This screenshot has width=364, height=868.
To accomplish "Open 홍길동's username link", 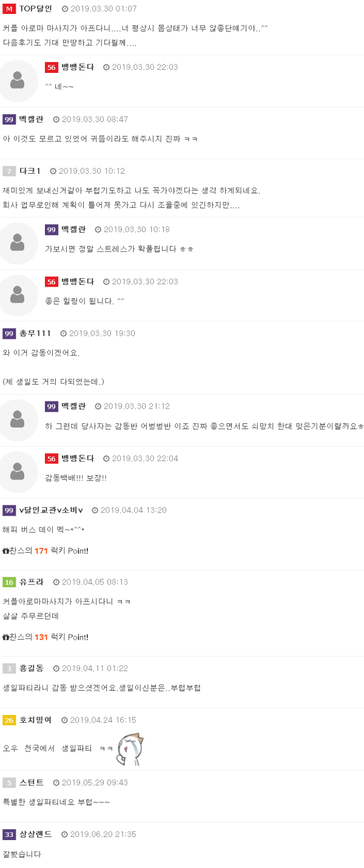I will pyautogui.click(x=32, y=668).
